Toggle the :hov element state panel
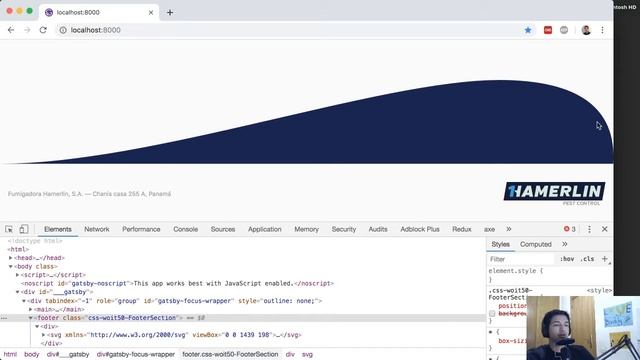640x360 pixels. point(567,259)
